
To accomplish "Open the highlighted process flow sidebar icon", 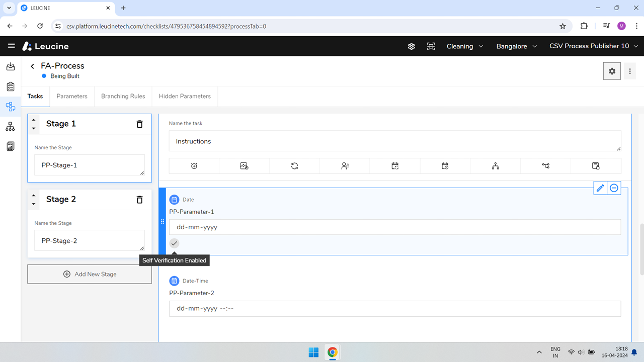I will [11, 107].
